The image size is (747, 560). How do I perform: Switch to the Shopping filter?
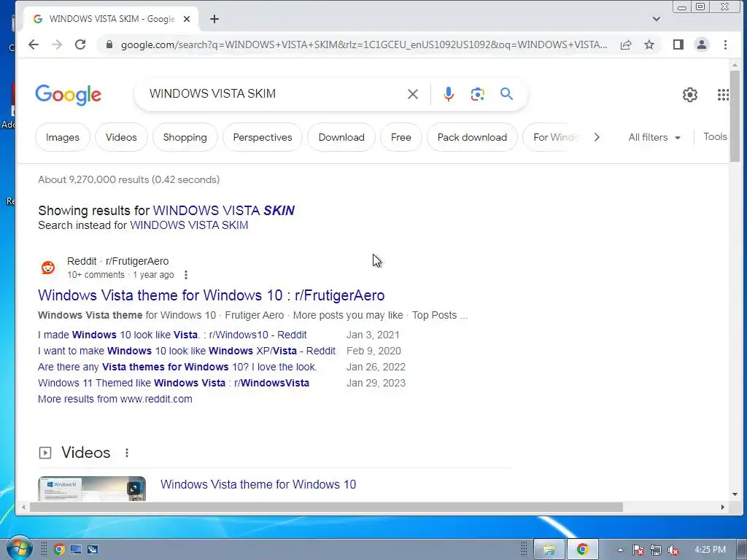185,137
